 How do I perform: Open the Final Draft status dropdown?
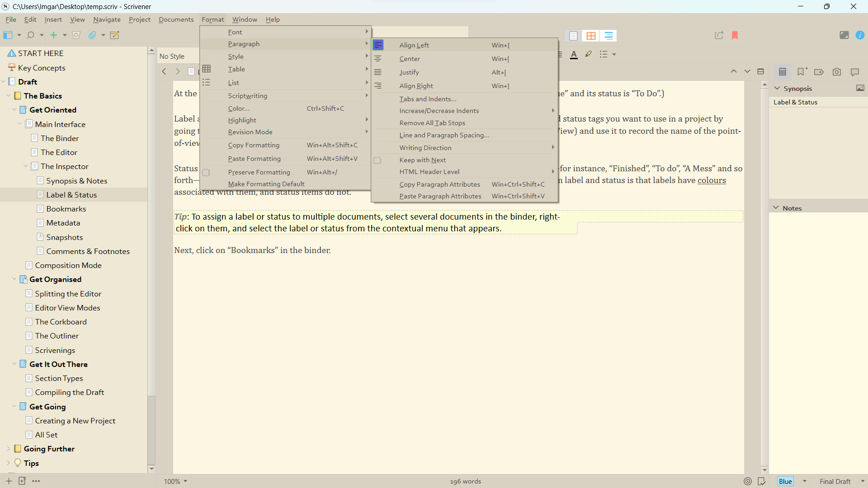point(842,482)
